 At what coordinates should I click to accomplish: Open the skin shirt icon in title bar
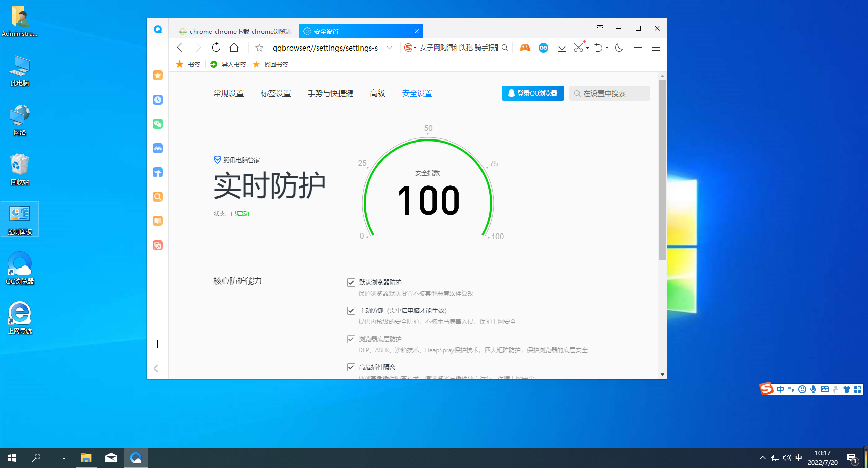point(600,28)
